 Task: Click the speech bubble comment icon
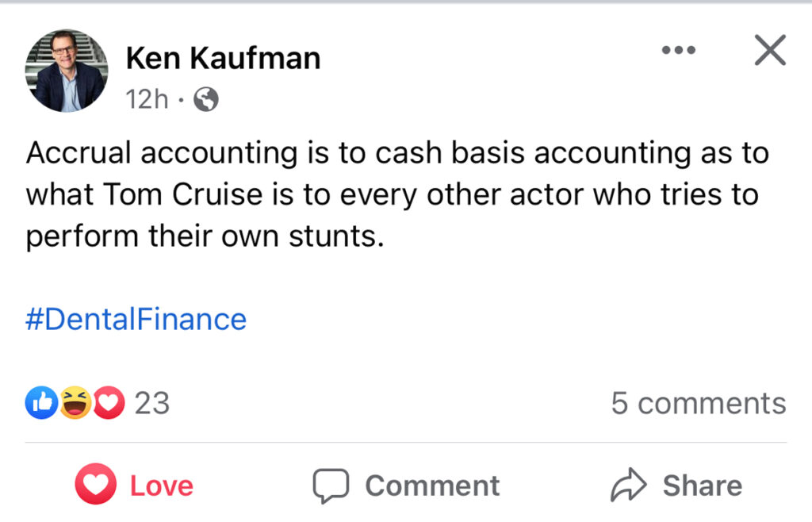(x=331, y=486)
